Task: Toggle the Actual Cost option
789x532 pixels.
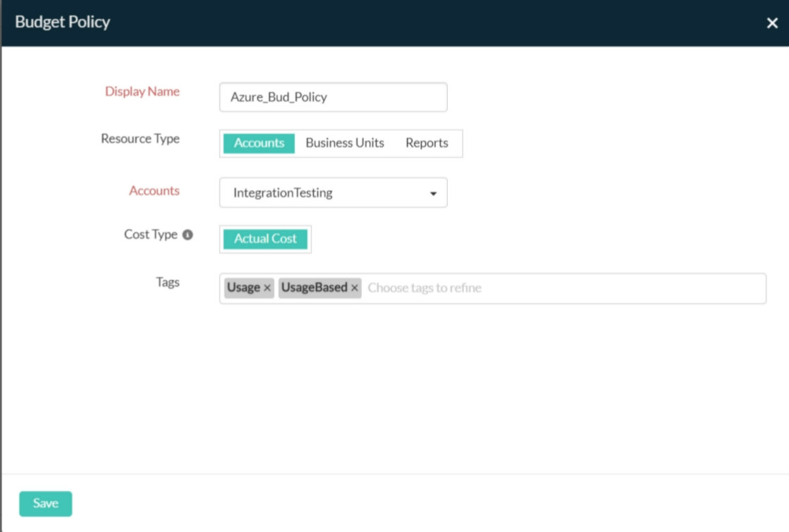Action: click(x=265, y=239)
